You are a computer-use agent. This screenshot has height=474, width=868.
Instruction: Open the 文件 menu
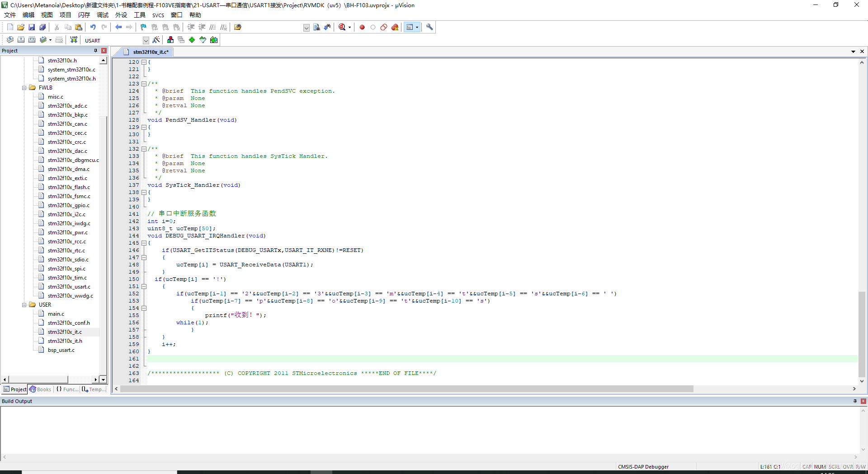click(x=10, y=15)
